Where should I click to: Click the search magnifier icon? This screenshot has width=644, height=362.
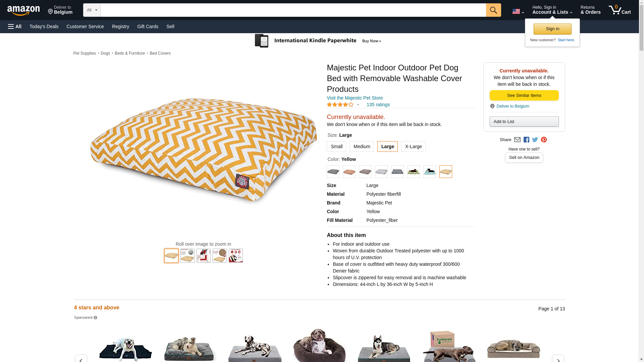click(x=493, y=10)
